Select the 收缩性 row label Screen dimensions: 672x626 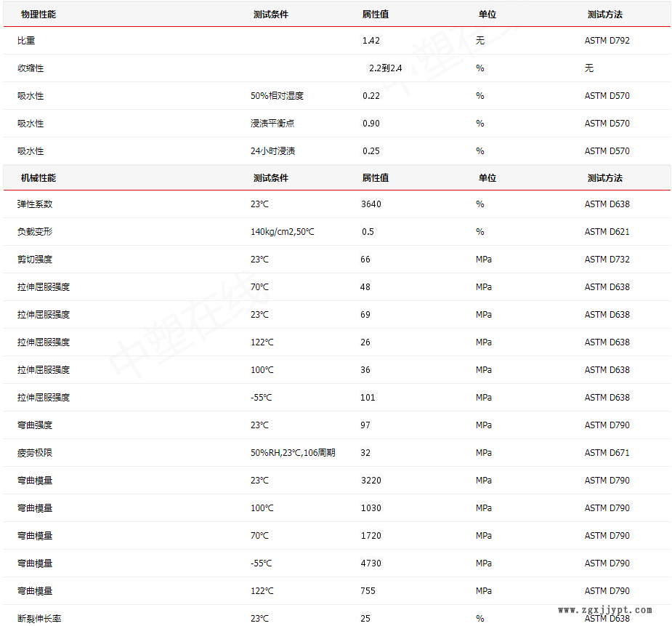click(31, 68)
